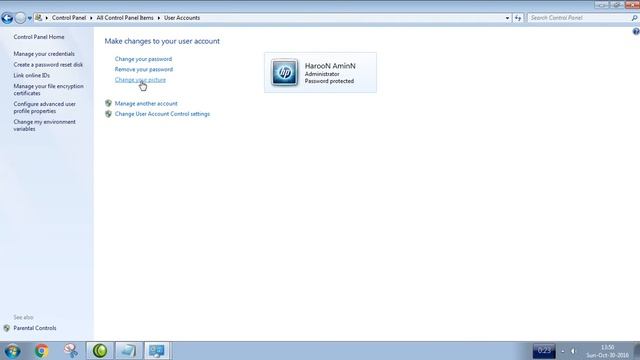Click the Password protected status text
Image resolution: width=640 pixels, height=360 pixels.
(x=329, y=81)
